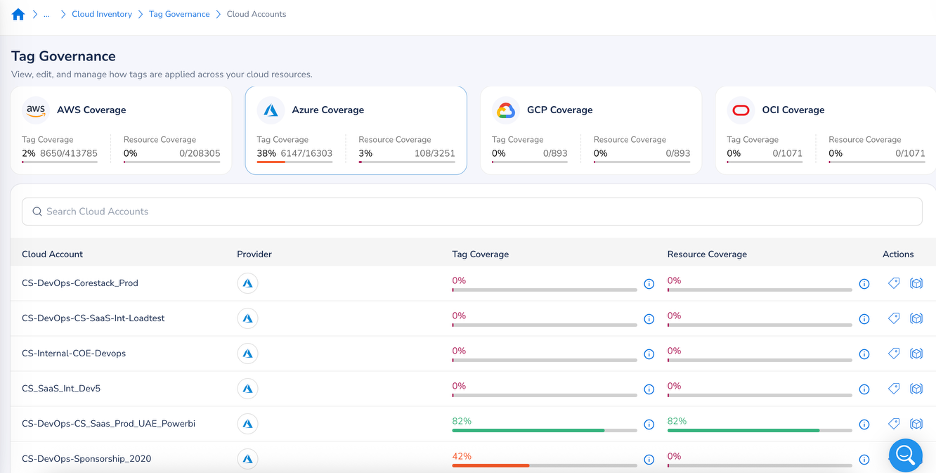The height and width of the screenshot is (474, 936).
Task: Select the GCP Coverage card
Action: (591, 130)
